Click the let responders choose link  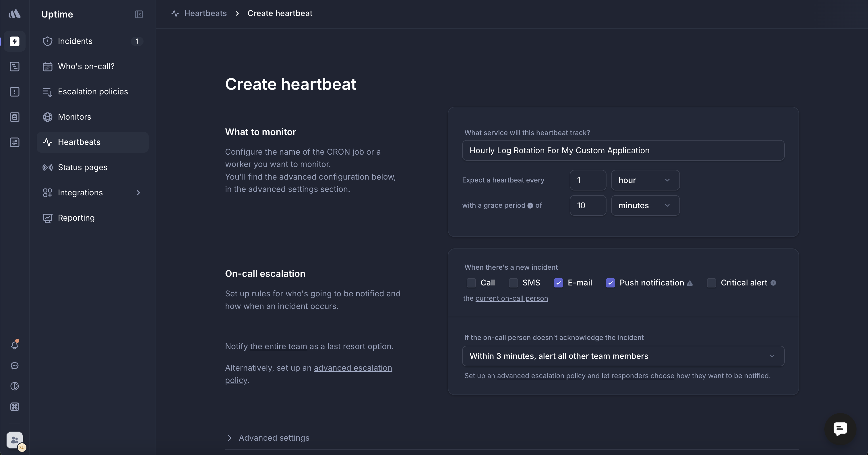pos(638,376)
